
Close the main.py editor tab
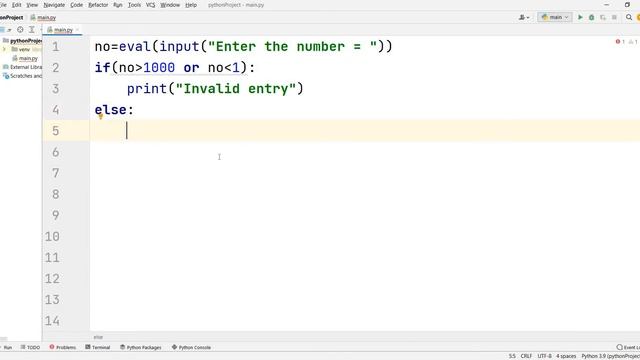pyautogui.click(x=77, y=30)
